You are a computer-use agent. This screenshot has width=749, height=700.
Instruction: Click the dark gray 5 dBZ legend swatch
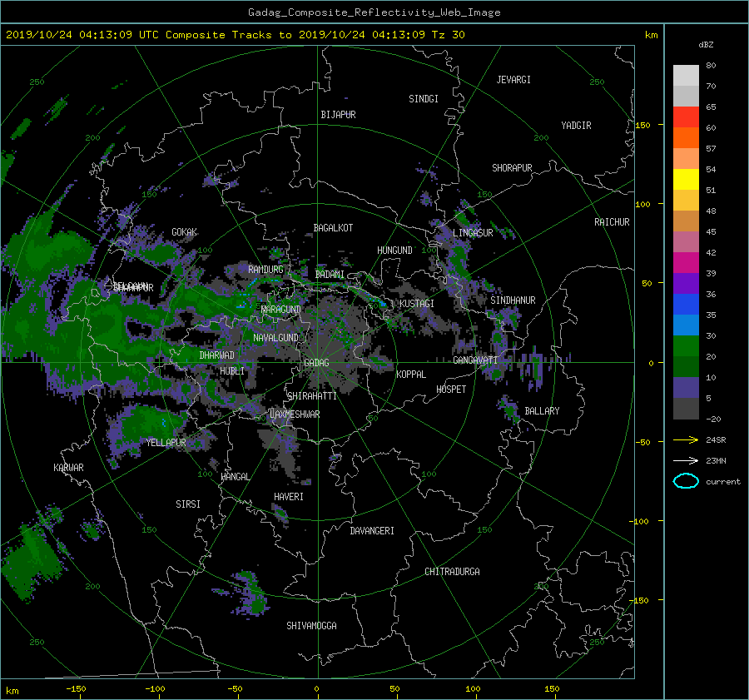tap(686, 408)
